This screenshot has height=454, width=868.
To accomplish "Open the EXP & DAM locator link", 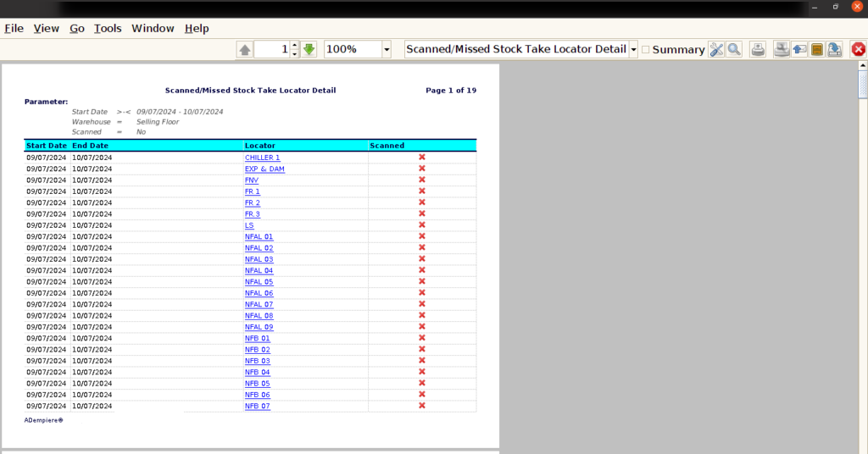I will pyautogui.click(x=264, y=169).
